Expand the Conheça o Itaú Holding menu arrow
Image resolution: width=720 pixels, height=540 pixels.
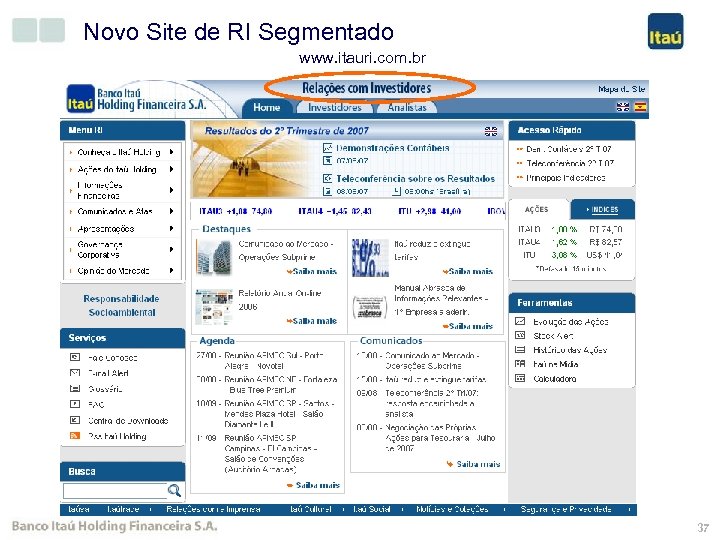(171, 152)
